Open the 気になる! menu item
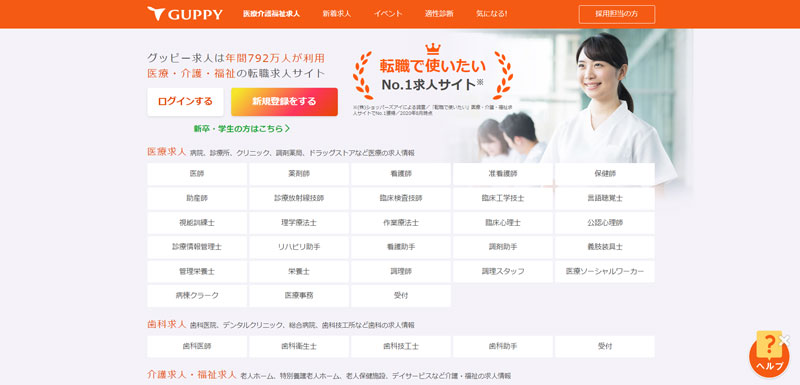800x385 pixels. [x=491, y=14]
